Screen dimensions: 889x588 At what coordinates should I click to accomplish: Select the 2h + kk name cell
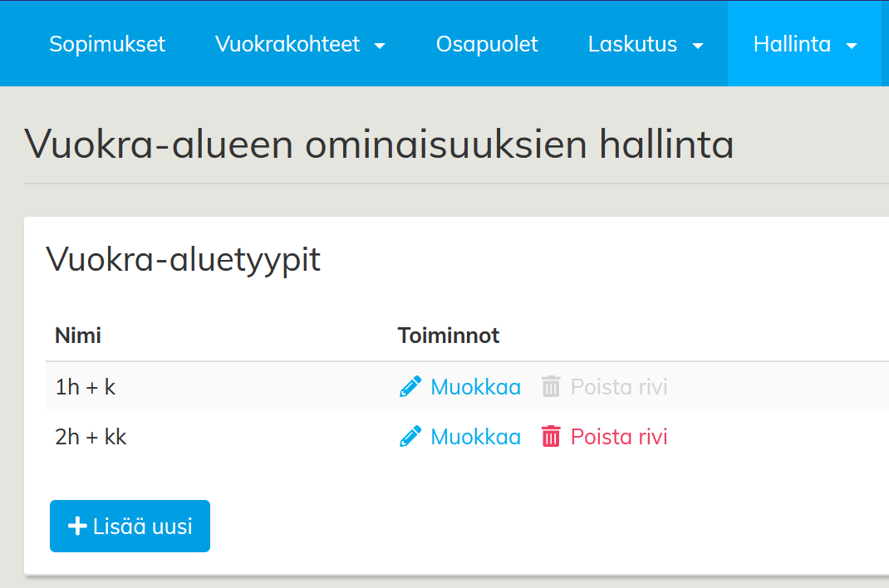pos(91,437)
